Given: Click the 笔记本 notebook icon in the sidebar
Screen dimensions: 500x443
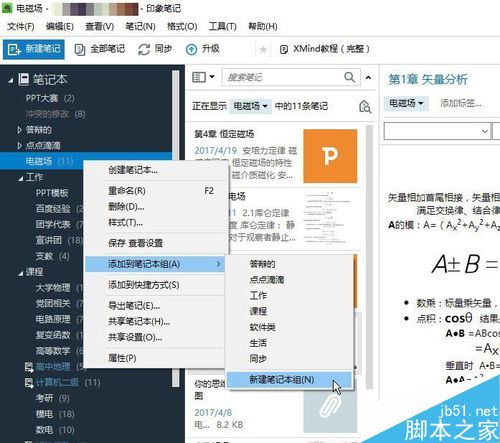Looking at the screenshot, I should pos(24,79).
